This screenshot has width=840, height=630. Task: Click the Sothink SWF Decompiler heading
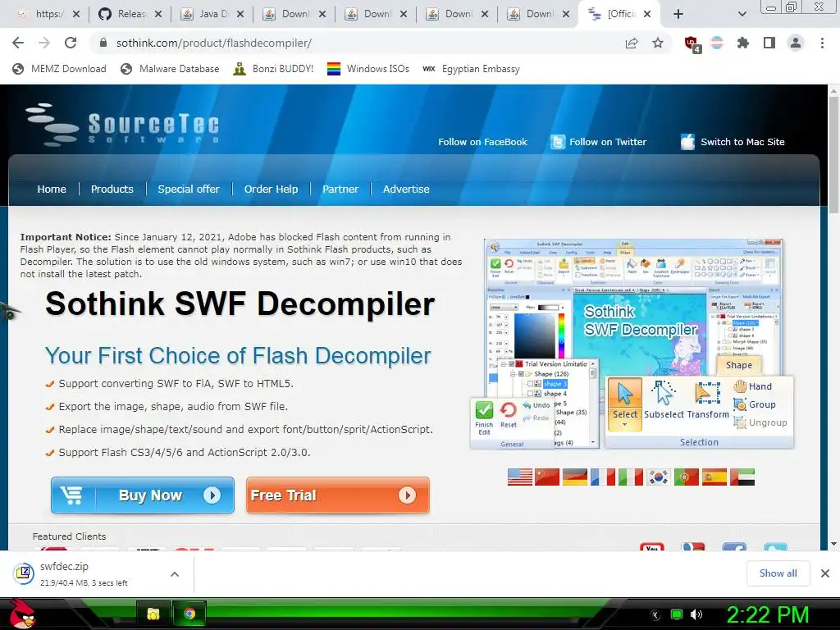(240, 304)
